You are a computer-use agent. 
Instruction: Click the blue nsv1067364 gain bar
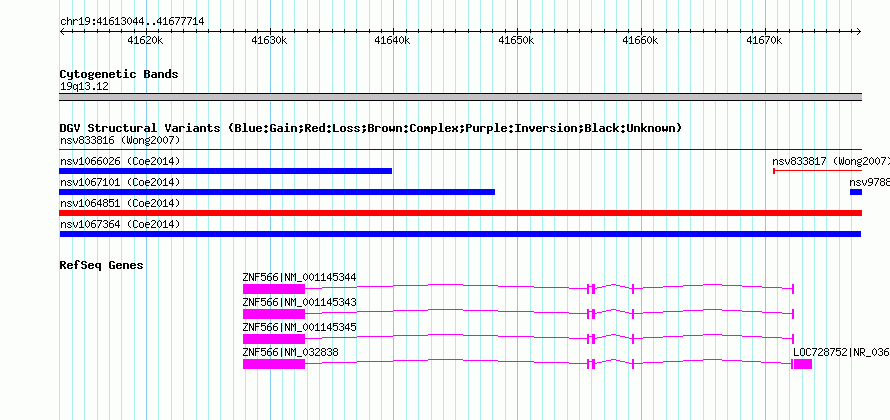tap(460, 234)
